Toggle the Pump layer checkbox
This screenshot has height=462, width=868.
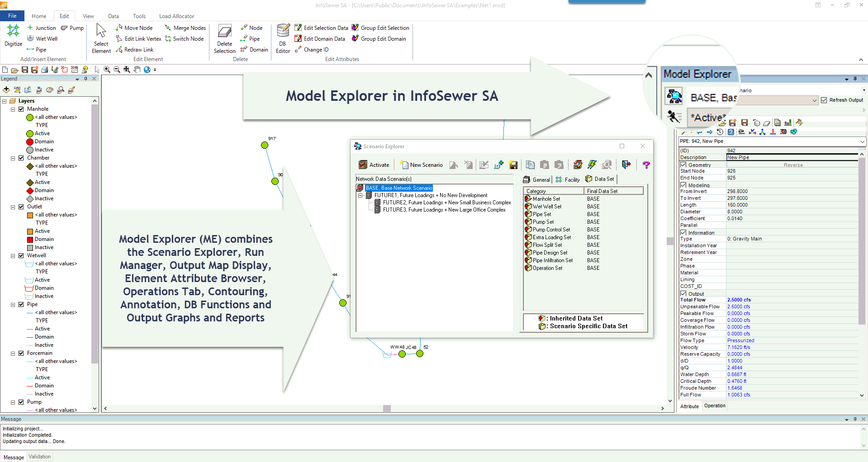point(21,402)
